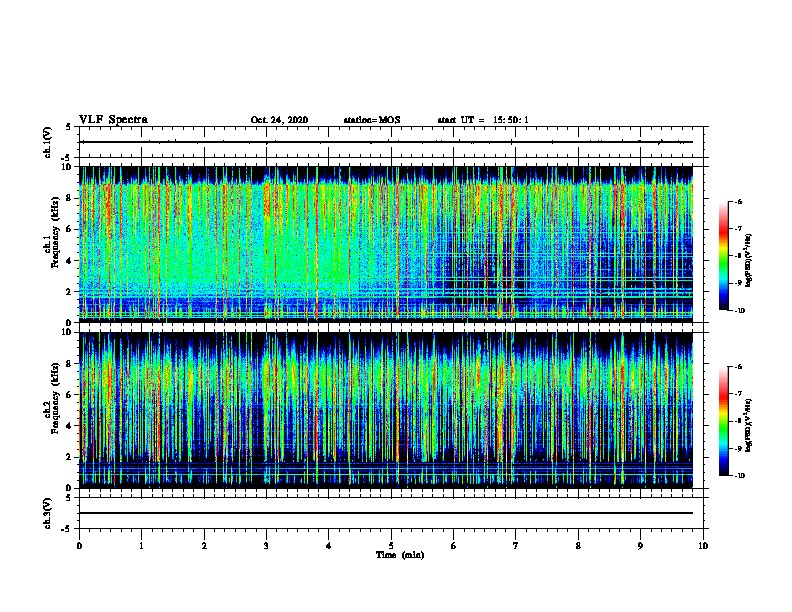Click the ch.1 color bar log(PSD) label
This screenshot has height=612, width=792.
click(x=749, y=260)
